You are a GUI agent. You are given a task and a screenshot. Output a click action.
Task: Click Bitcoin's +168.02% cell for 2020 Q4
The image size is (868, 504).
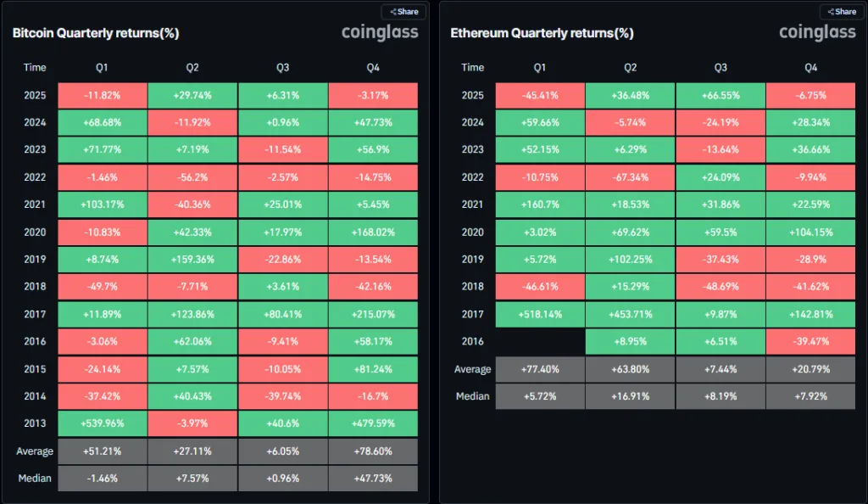[373, 232]
